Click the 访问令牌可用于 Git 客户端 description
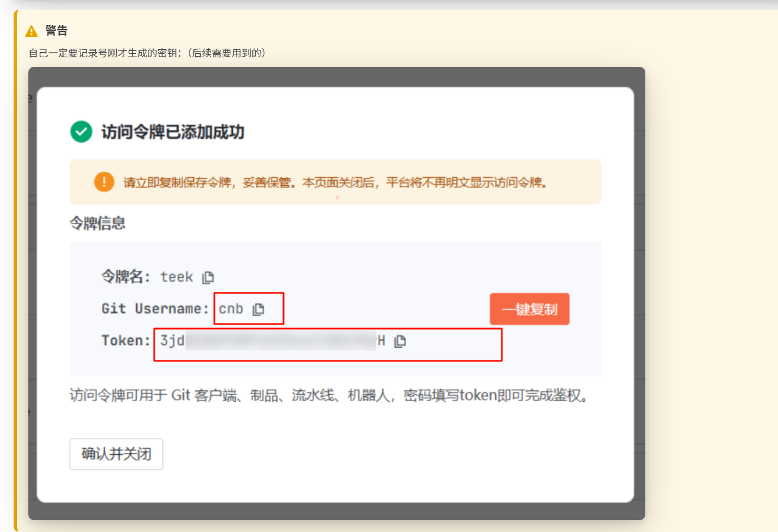This screenshot has height=532, width=778. (329, 395)
